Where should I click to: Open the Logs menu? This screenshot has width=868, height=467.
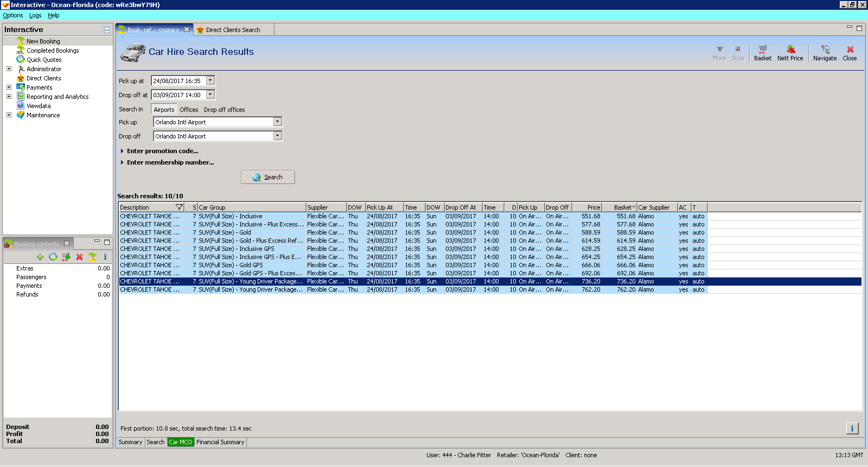coord(35,15)
